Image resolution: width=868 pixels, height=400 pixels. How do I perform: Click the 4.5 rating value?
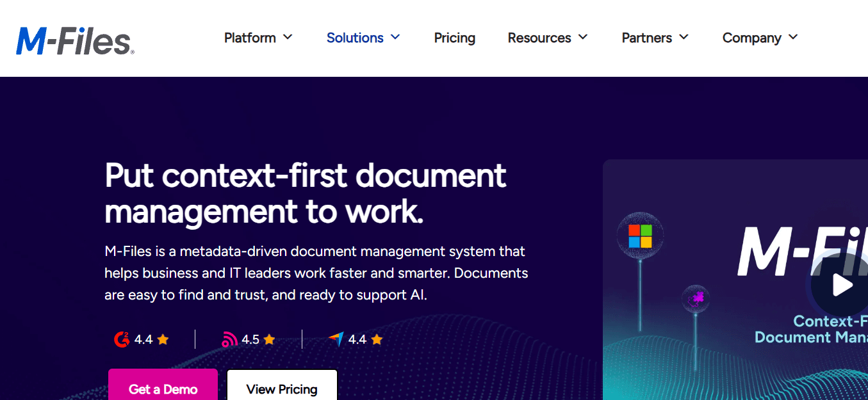[250, 339]
